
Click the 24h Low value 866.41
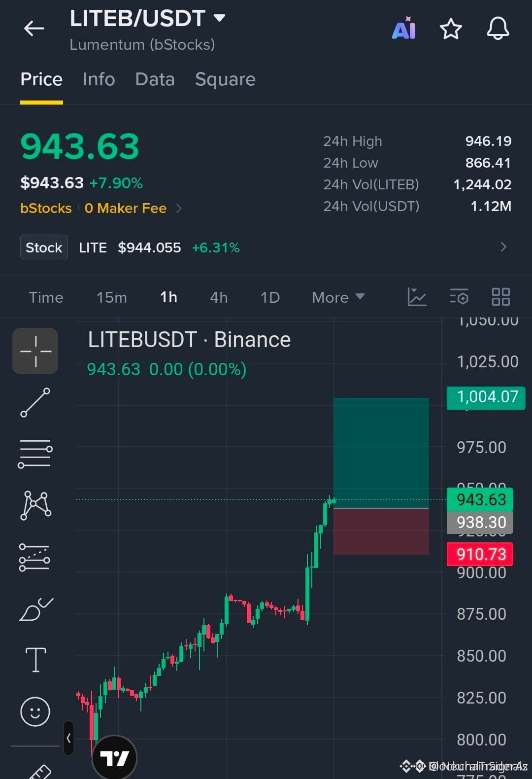(x=488, y=163)
